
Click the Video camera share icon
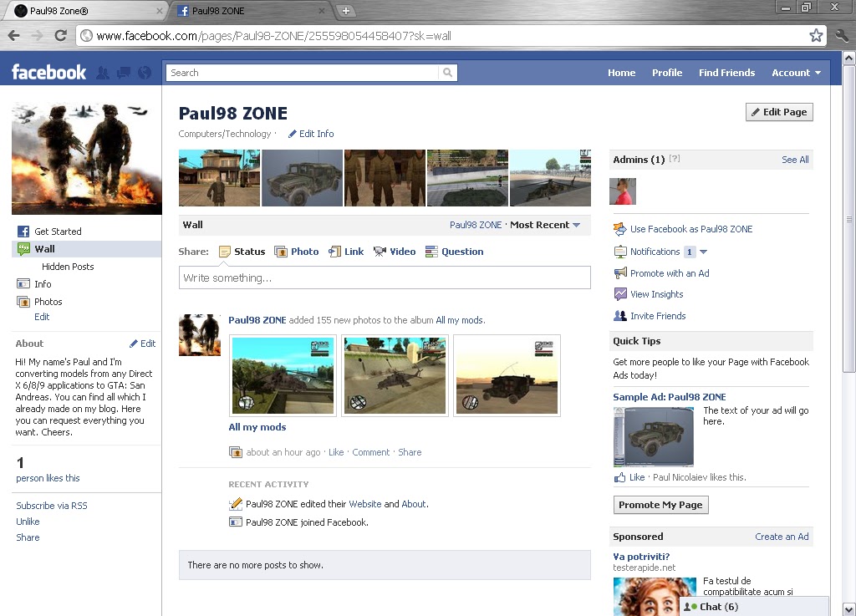click(x=380, y=252)
